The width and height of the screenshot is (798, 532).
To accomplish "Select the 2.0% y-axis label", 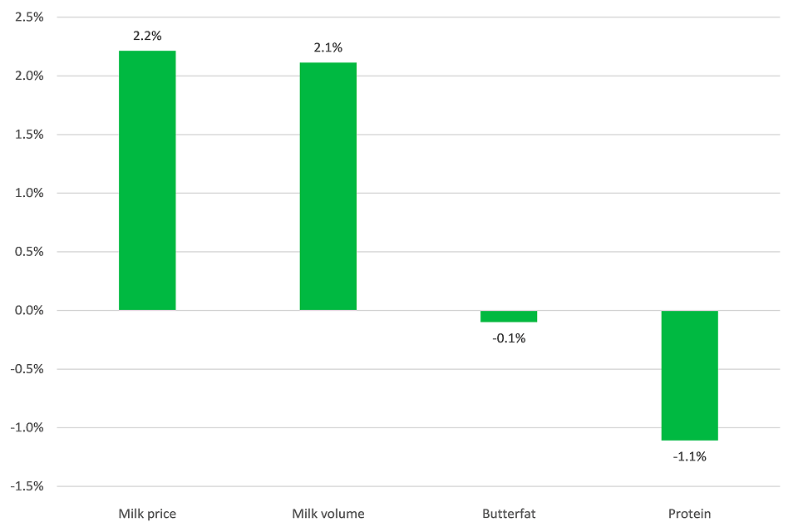I will coord(27,76).
